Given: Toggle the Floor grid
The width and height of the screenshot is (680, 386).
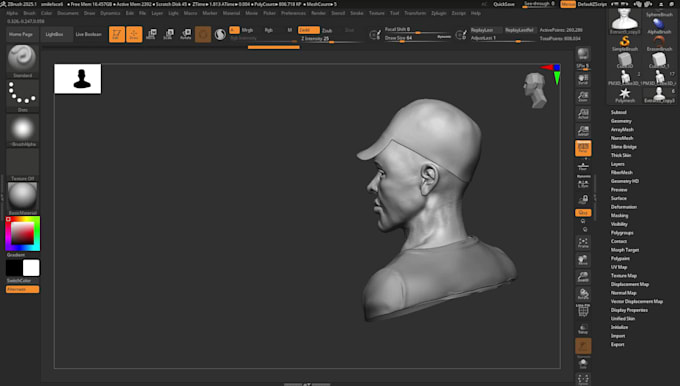Looking at the screenshot, I should (x=583, y=166).
